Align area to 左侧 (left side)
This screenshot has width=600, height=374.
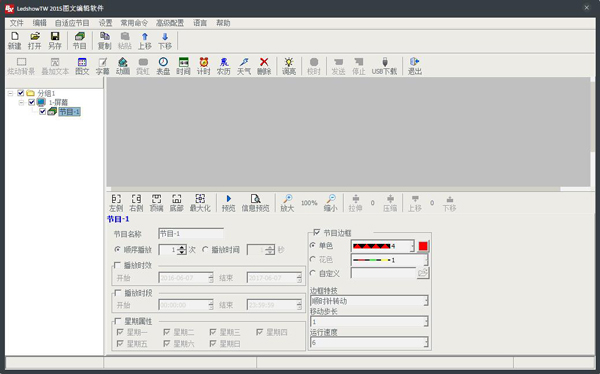(116, 203)
